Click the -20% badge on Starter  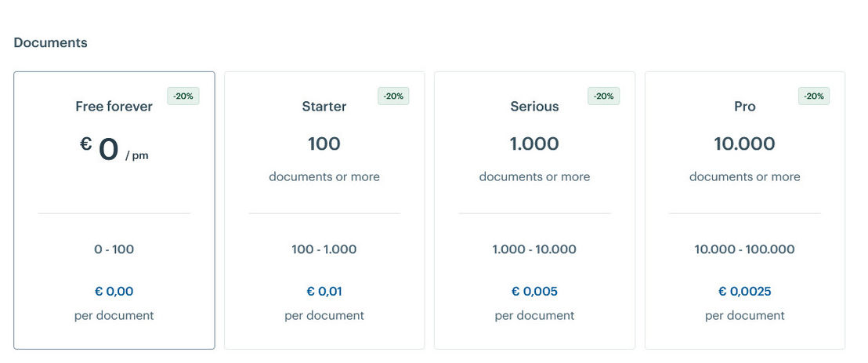393,96
